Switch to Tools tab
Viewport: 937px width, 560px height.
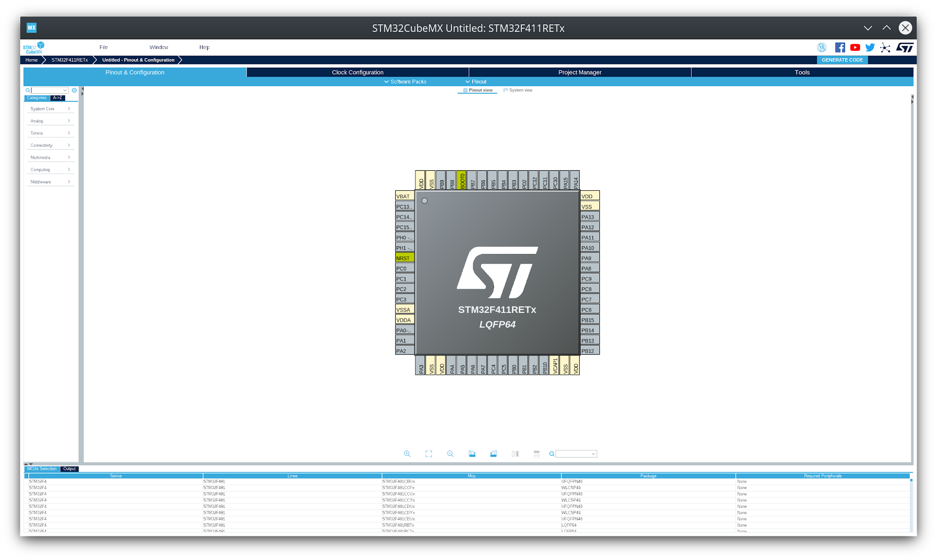pos(802,72)
